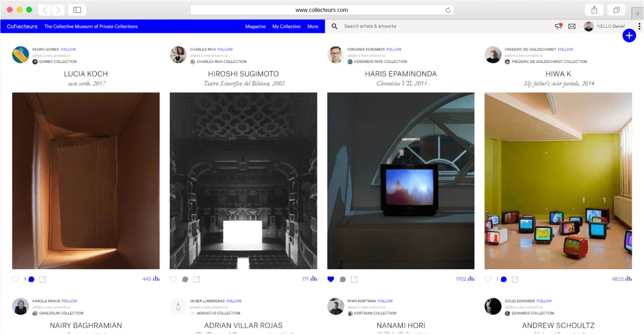This screenshot has width=644, height=335.
Task: Show the Safari sidebar
Action: coord(77,10)
